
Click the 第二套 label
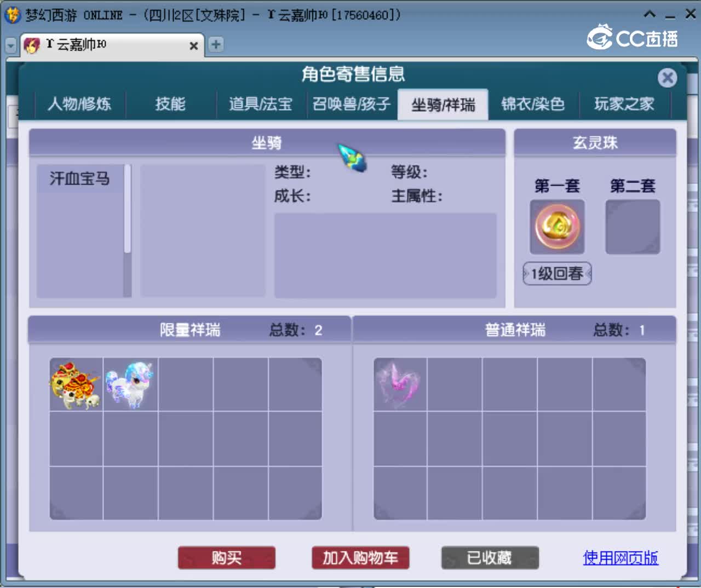pyautogui.click(x=633, y=186)
